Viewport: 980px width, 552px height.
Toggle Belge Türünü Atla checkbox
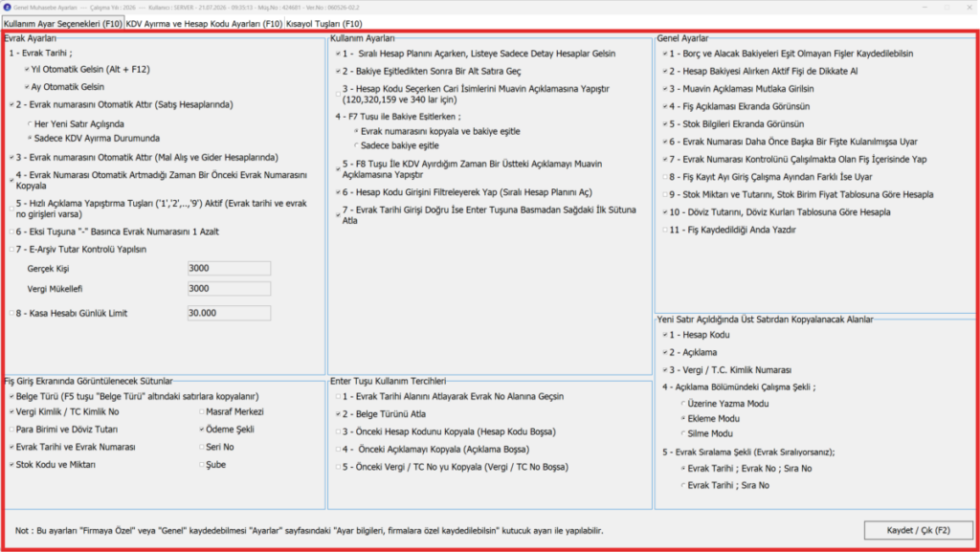pos(338,414)
